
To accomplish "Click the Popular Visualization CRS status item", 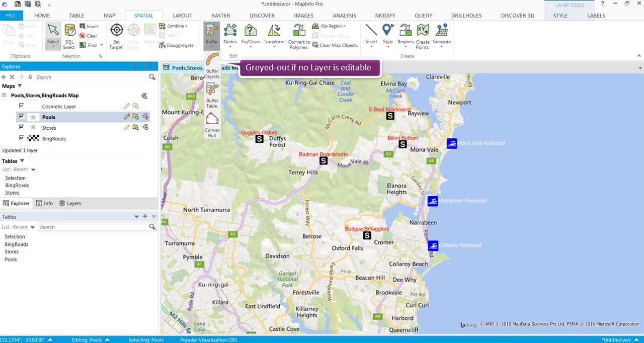I will 208,339.
